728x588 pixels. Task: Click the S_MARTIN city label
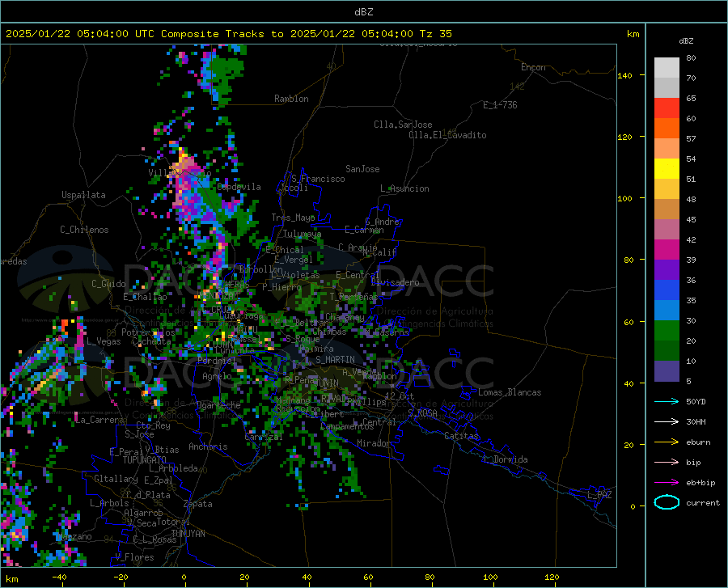coord(335,360)
